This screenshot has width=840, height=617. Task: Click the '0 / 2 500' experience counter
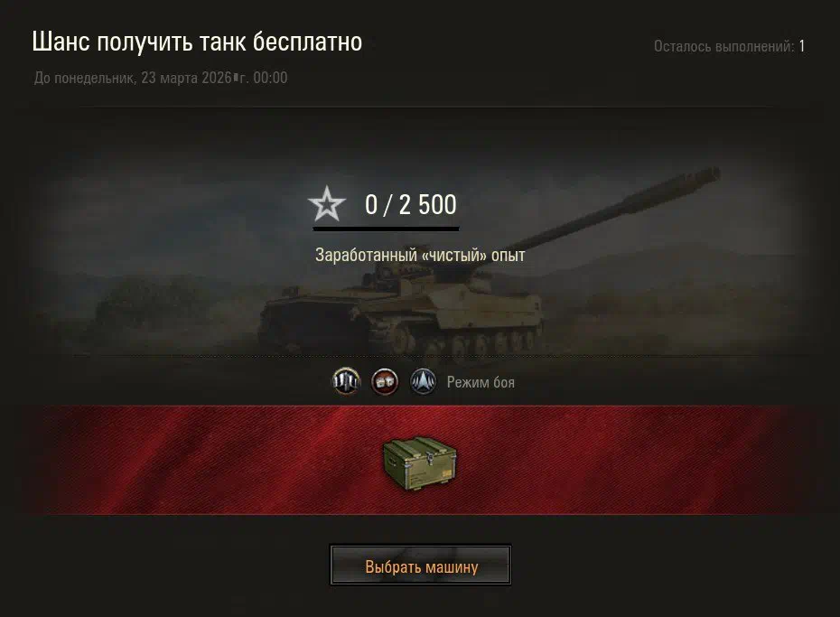pos(410,204)
